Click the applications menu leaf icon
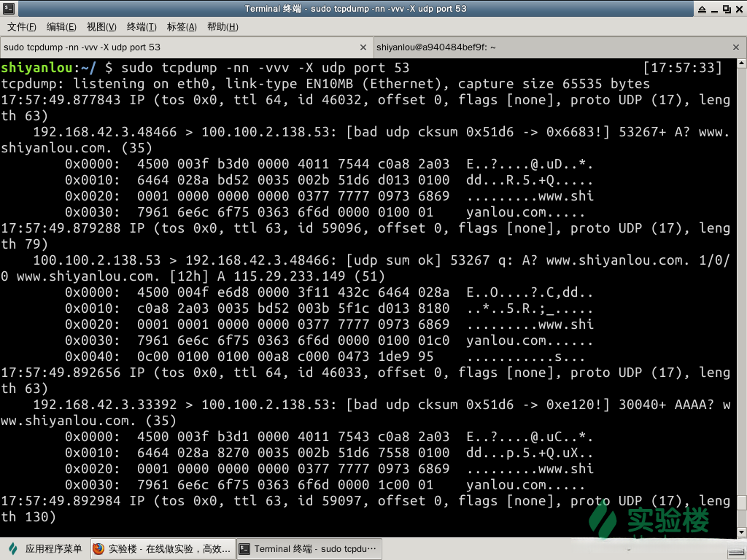This screenshot has height=560, width=747. [x=13, y=549]
